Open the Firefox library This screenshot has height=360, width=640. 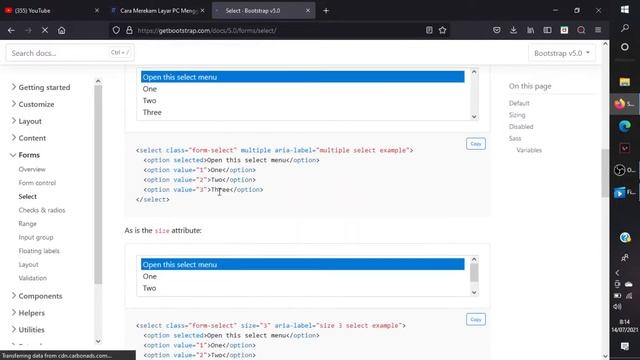coord(531,30)
